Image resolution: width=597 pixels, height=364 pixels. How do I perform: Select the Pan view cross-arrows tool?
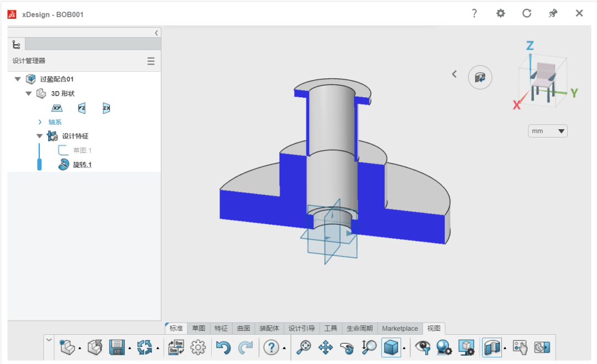[326, 347]
